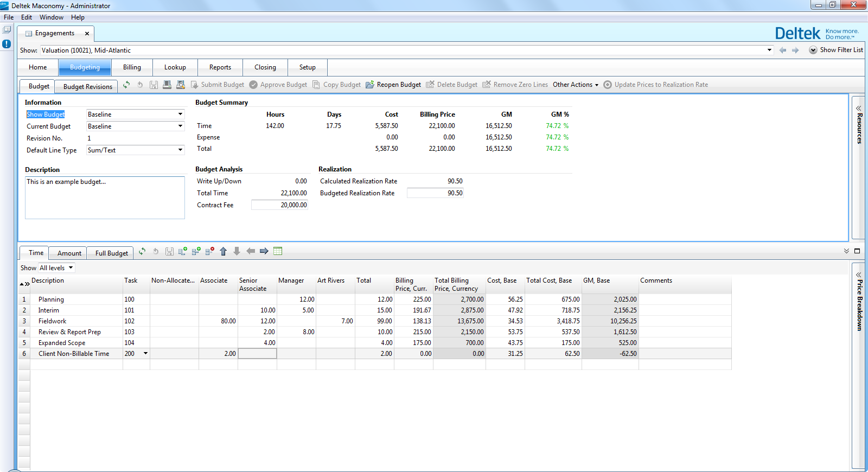
Task: Click the blue exclamation notification icon in the left sidebar
Action: point(7,44)
